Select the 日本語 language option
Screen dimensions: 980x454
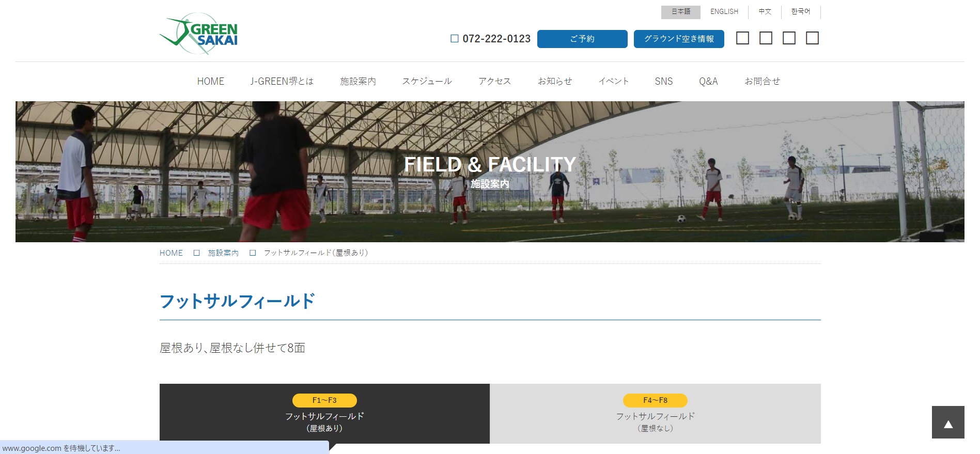coord(680,11)
